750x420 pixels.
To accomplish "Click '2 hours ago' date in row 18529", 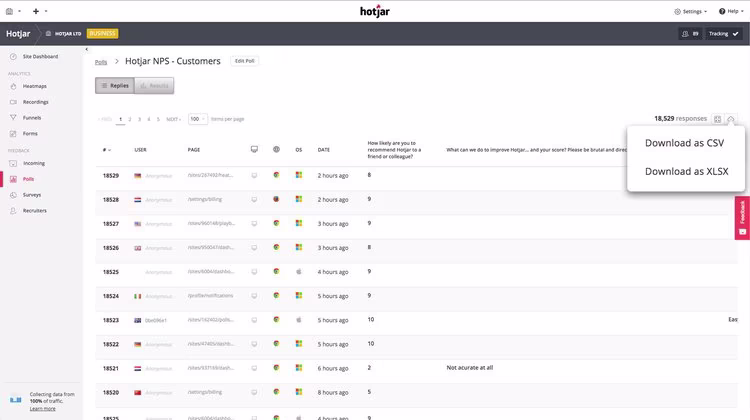I will (x=333, y=176).
